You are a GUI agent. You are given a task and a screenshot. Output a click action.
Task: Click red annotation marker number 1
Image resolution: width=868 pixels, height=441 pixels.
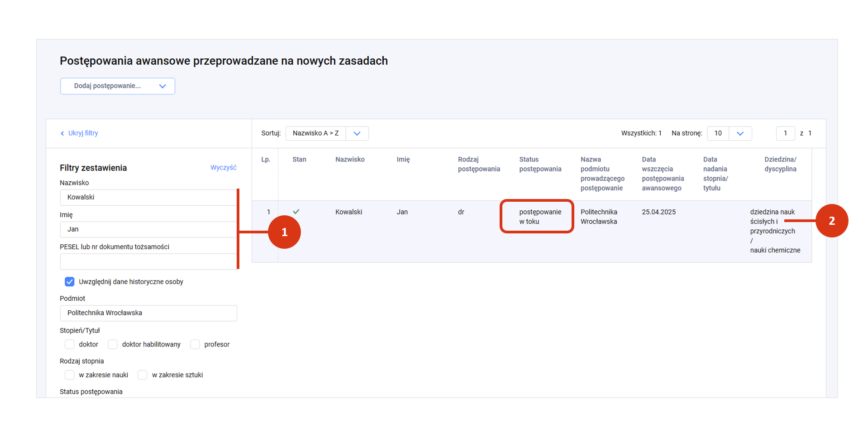[x=284, y=232]
